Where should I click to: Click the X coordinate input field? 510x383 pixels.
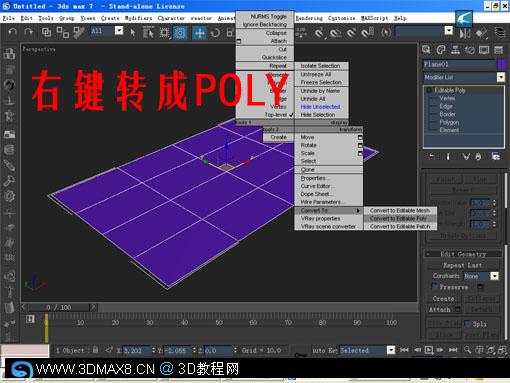pyautogui.click(x=136, y=350)
